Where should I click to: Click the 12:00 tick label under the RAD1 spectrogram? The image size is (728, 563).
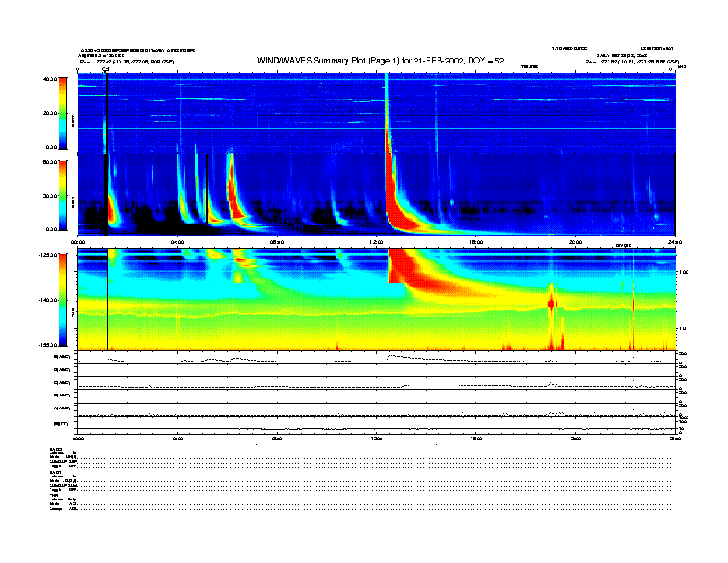point(377,242)
